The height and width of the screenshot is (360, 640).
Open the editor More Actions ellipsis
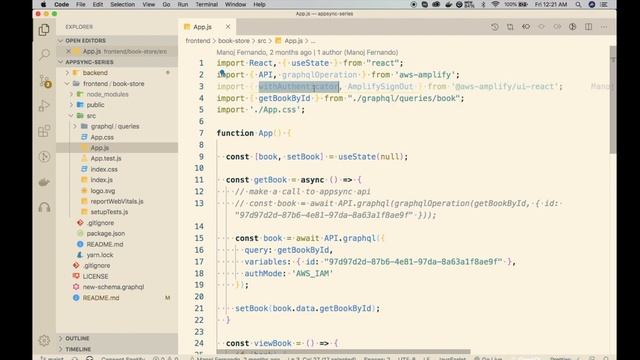point(604,27)
